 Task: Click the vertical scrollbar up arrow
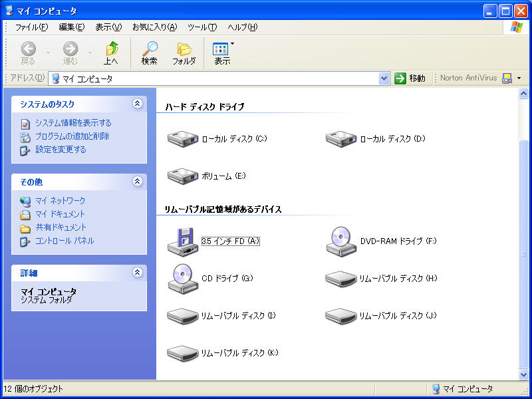(524, 94)
